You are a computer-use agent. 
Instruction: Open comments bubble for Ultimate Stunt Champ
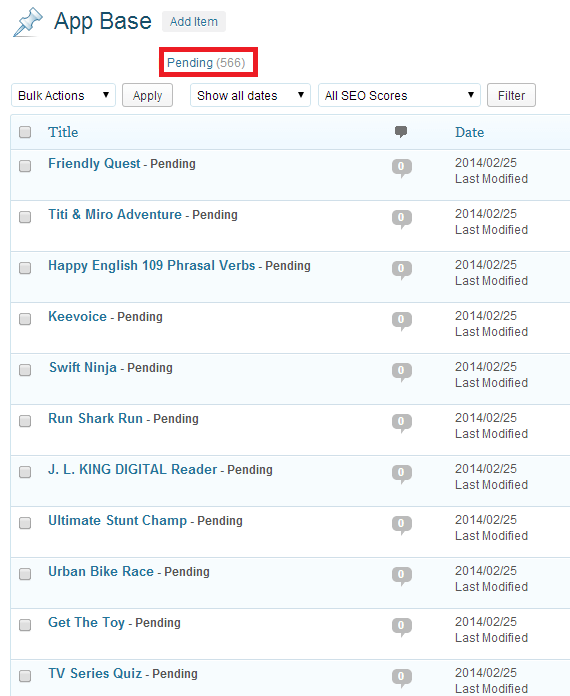coord(402,525)
